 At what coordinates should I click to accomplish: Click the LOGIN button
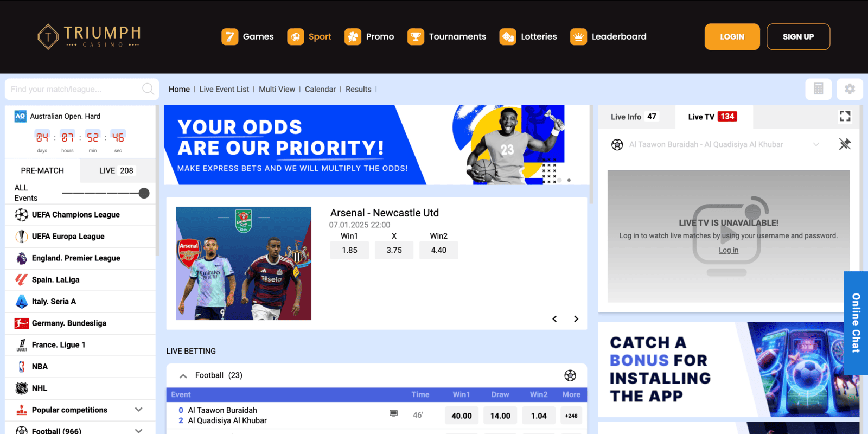732,37
